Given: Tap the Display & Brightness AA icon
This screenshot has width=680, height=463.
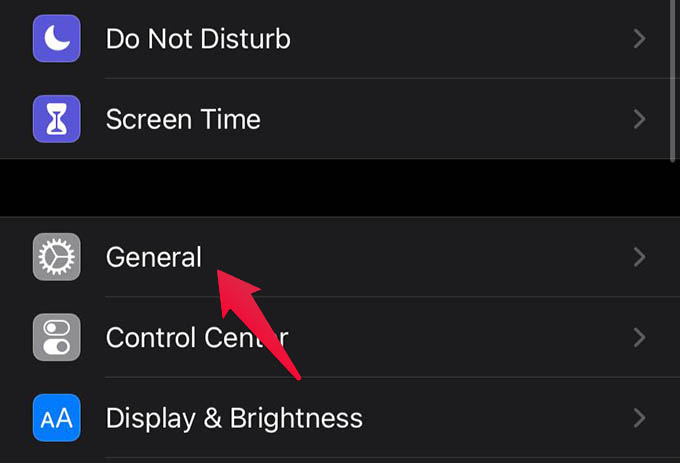Looking at the screenshot, I should [56, 417].
